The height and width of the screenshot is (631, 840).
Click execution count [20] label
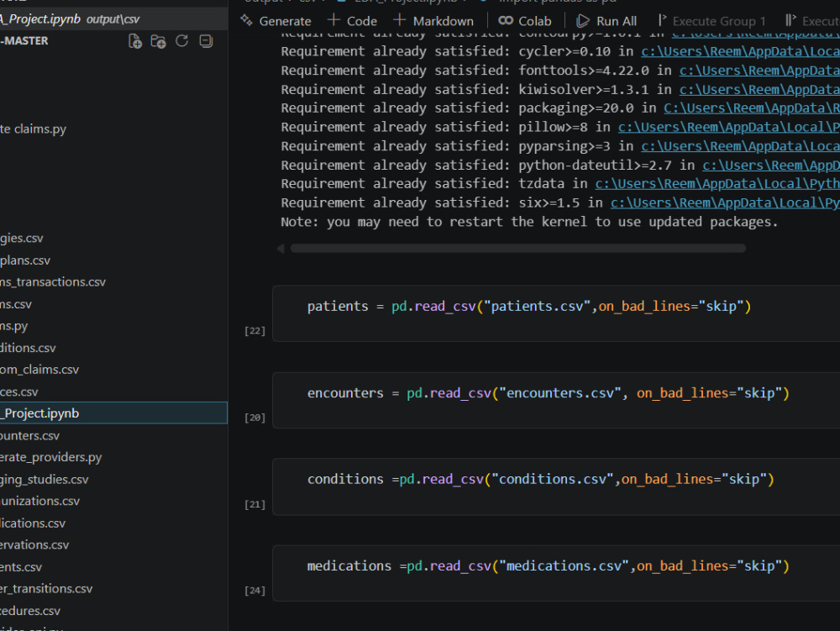pos(255,418)
